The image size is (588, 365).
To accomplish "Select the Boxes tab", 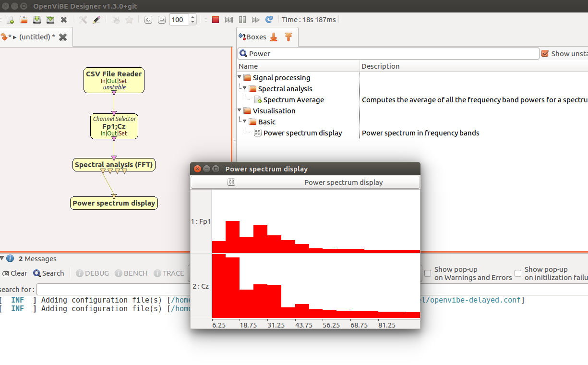I will (x=267, y=37).
